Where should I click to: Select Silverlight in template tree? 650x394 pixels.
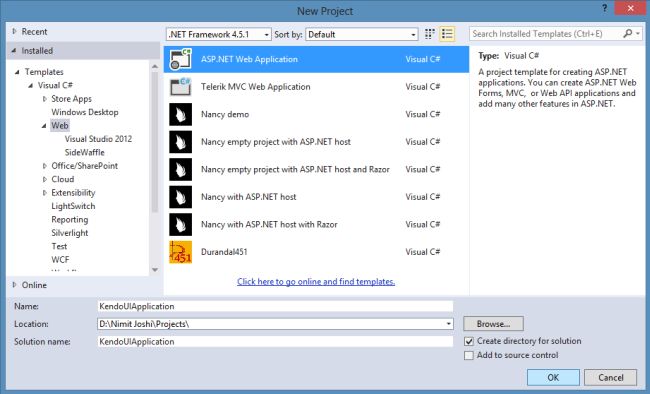70,233
